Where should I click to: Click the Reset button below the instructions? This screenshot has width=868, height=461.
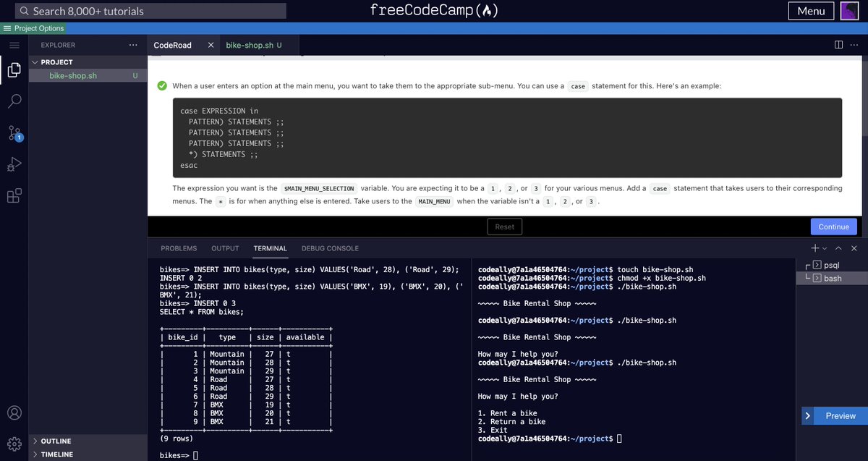(x=504, y=226)
